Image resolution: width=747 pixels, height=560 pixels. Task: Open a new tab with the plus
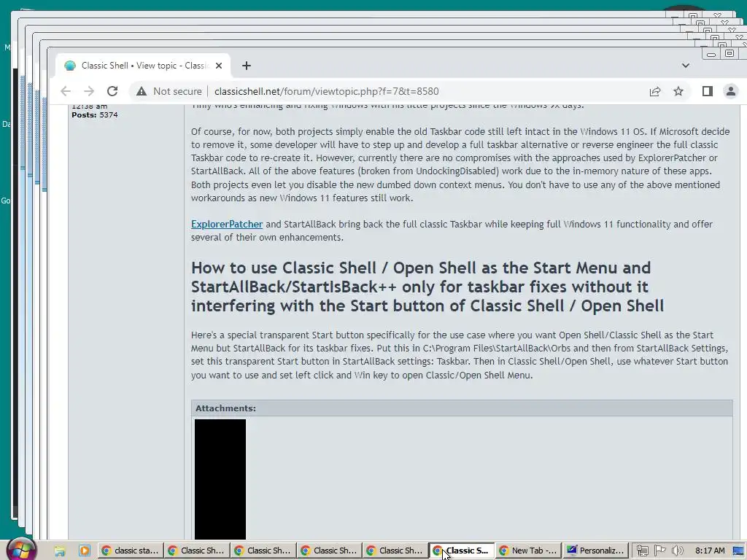(x=247, y=66)
